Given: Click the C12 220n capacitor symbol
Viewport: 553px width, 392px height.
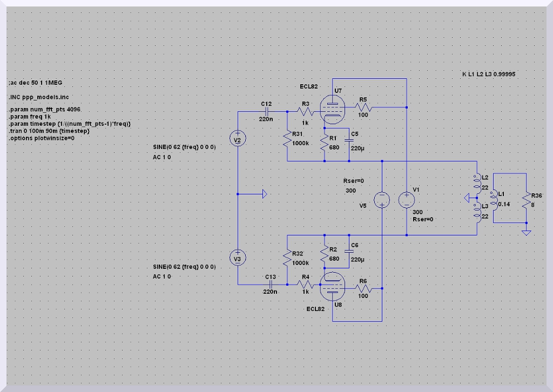Looking at the screenshot, I should pos(265,111).
